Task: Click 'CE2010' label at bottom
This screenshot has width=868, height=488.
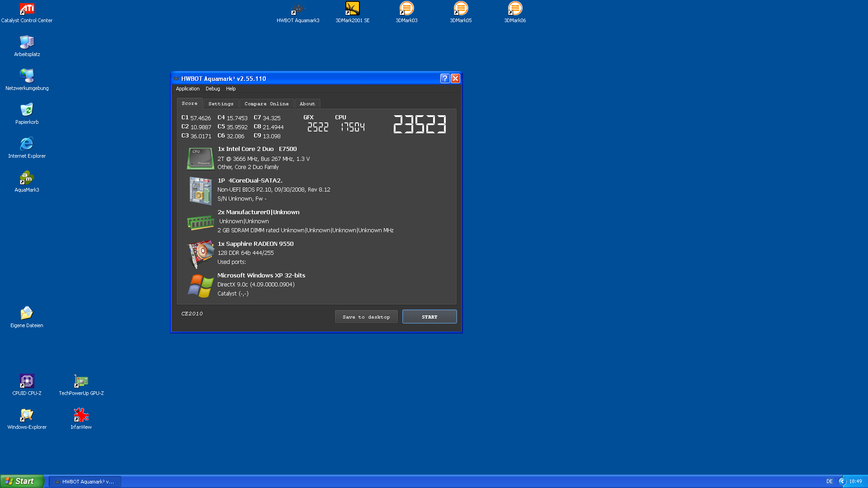Action: click(x=192, y=314)
